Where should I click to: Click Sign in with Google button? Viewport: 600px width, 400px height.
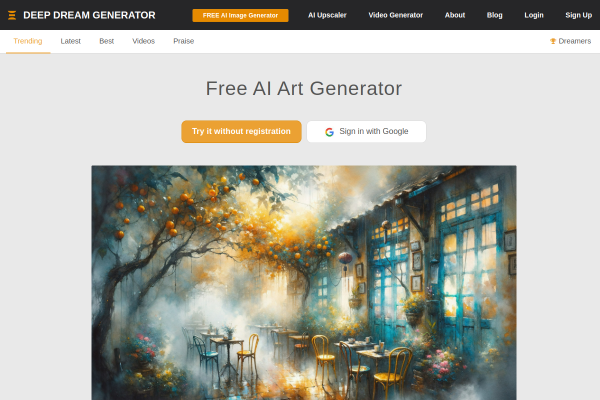tap(366, 131)
